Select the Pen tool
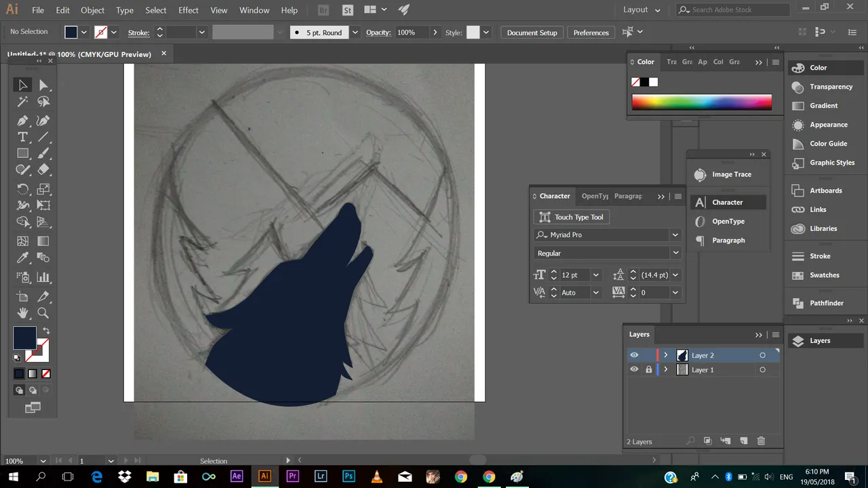Screen dimensions: 868x488 coord(22,121)
